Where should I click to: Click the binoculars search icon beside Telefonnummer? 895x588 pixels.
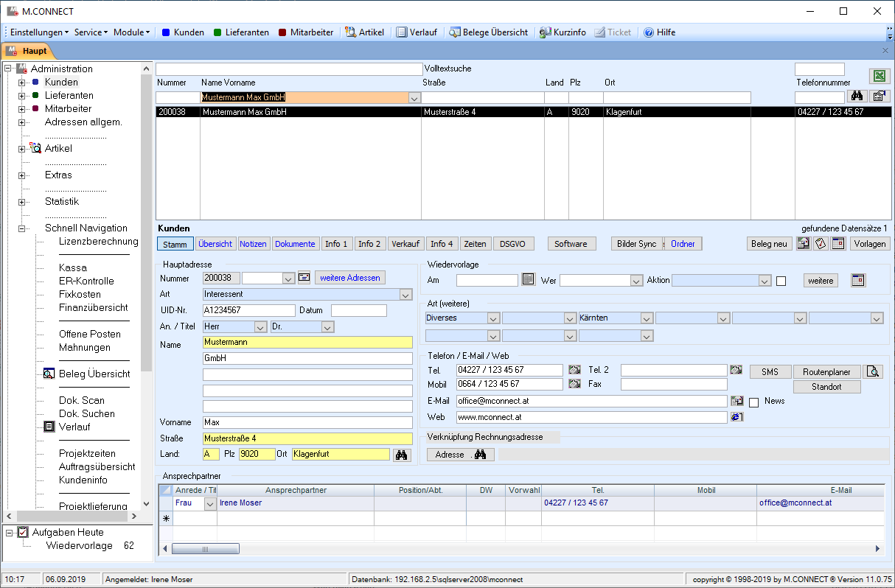[857, 97]
